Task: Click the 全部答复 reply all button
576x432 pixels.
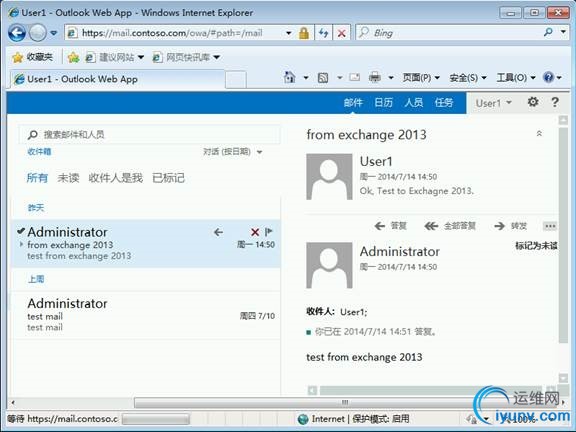Action: point(450,226)
